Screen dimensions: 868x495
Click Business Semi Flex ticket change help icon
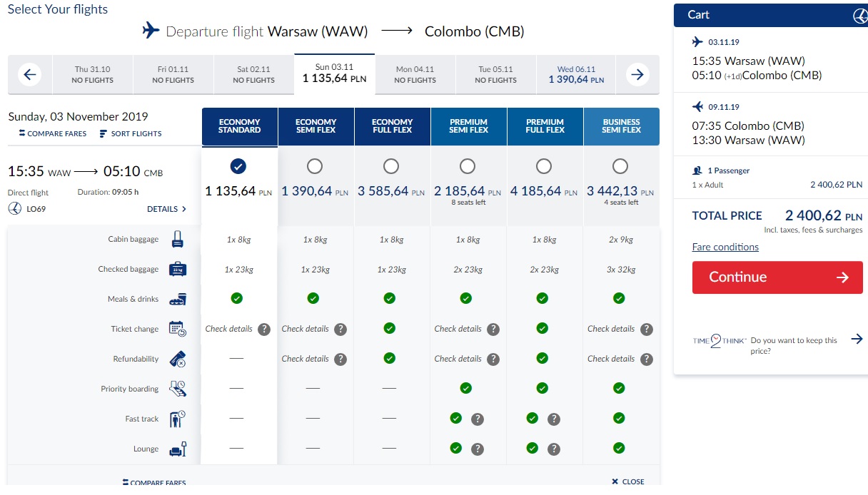coord(647,330)
